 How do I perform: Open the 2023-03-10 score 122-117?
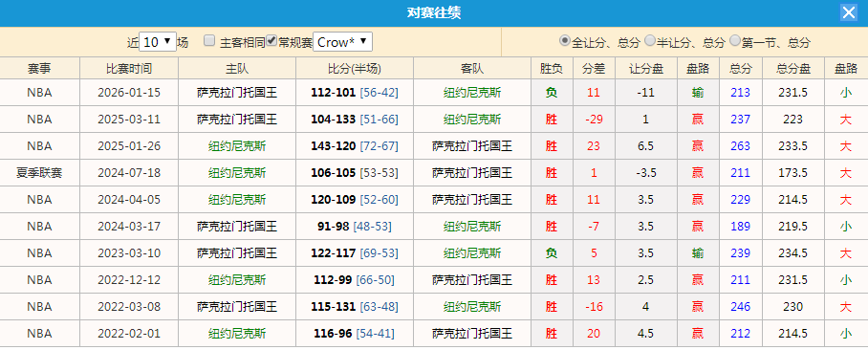(x=334, y=253)
